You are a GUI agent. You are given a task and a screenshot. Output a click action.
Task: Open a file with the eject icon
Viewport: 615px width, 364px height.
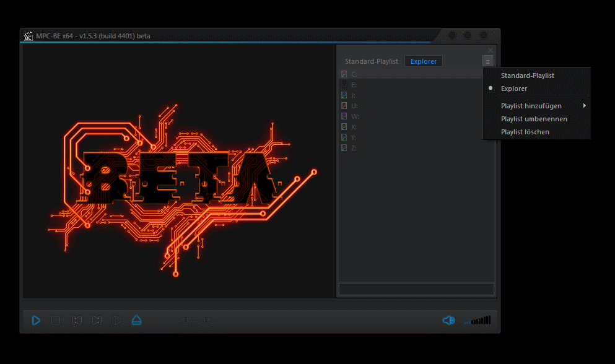click(x=137, y=320)
